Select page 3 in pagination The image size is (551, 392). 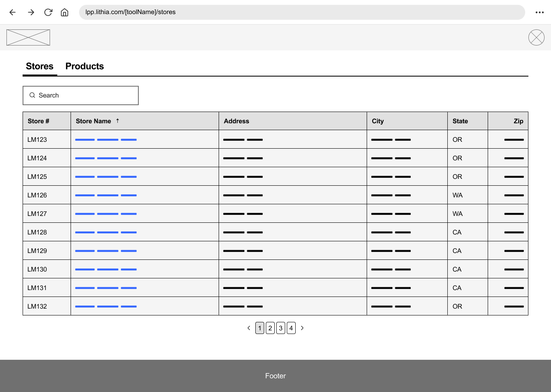click(x=281, y=328)
